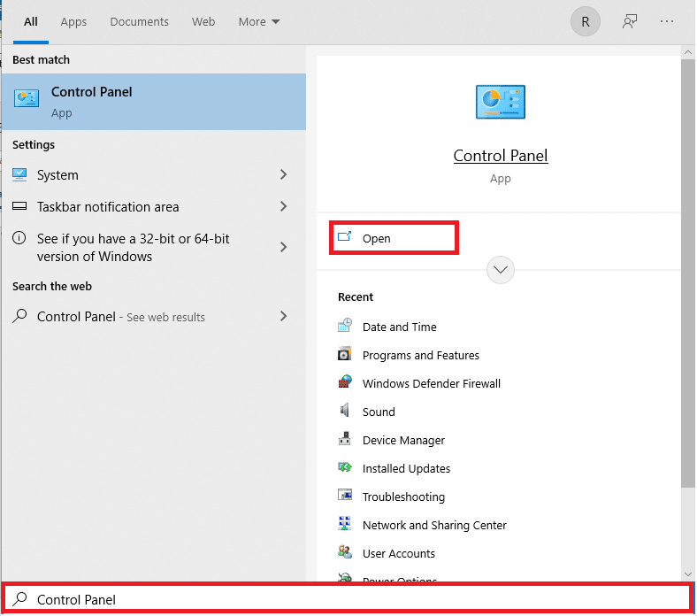
Task: Expand the More filter dropdown
Action: click(259, 21)
